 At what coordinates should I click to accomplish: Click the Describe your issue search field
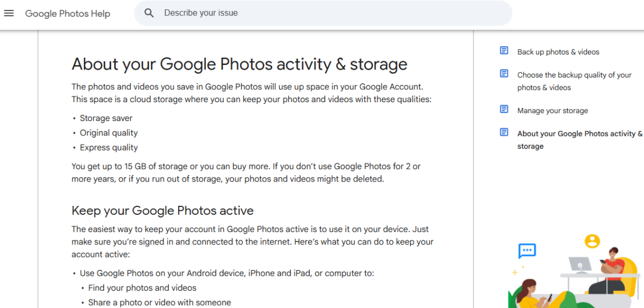(x=323, y=13)
